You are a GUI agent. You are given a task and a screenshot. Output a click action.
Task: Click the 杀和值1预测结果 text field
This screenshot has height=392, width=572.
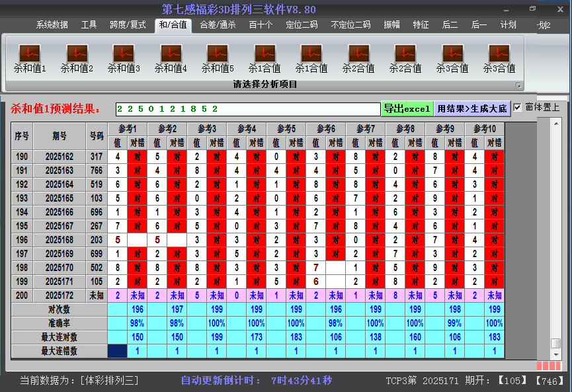click(248, 109)
